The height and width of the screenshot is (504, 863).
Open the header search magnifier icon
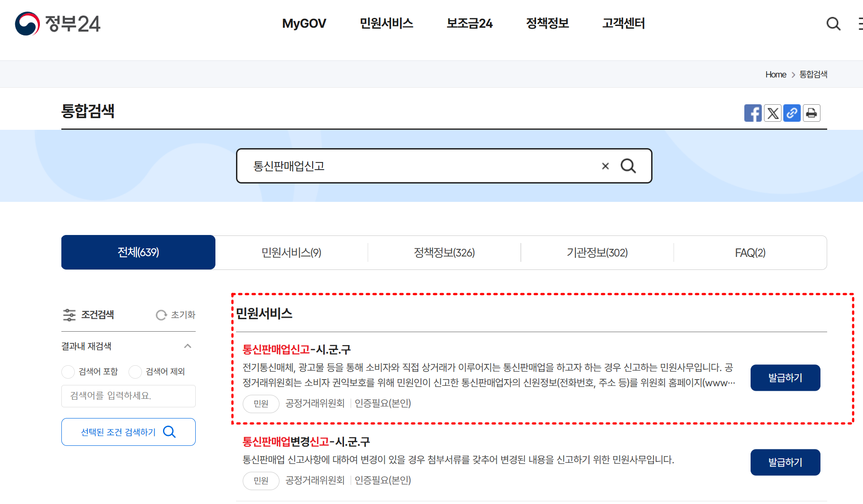[x=833, y=23]
